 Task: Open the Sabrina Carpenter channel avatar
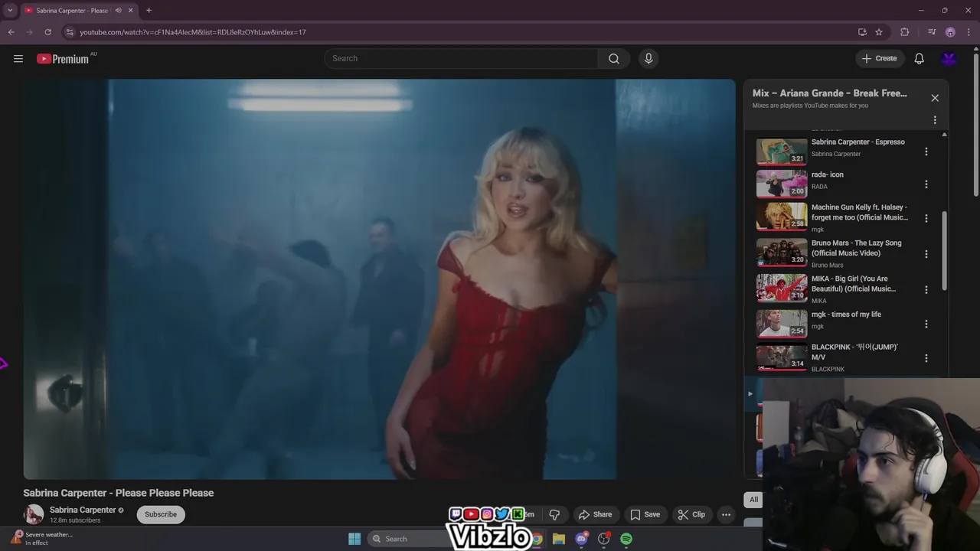point(34,514)
